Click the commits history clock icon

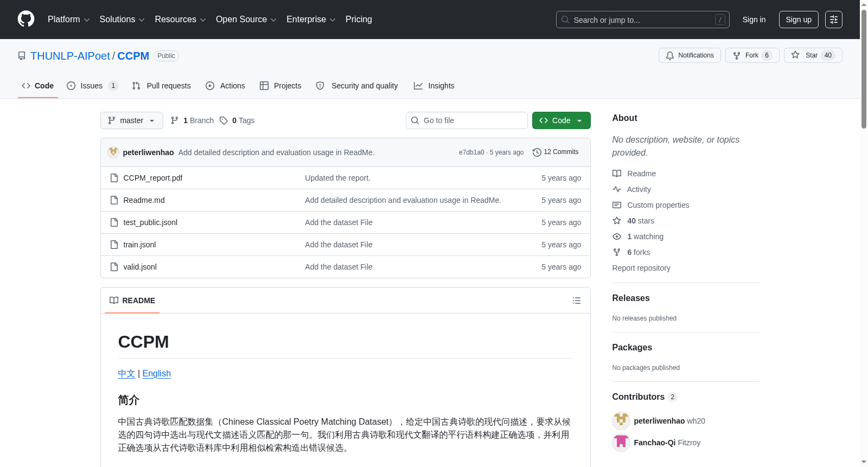pos(537,152)
